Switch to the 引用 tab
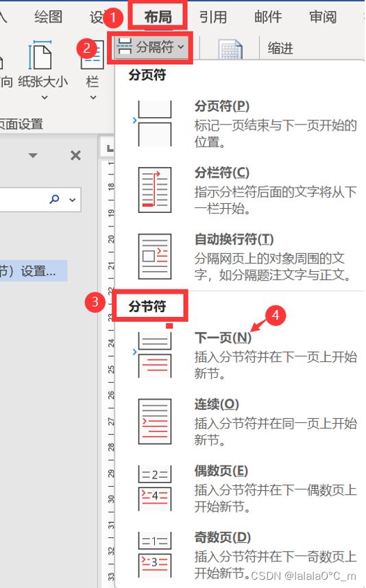The image size is (366, 588). coord(213,16)
